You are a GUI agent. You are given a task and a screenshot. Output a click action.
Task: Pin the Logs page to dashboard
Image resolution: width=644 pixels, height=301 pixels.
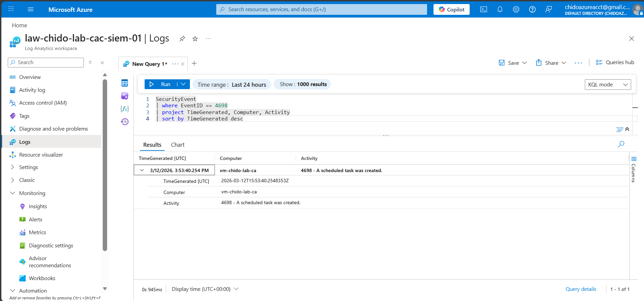[x=182, y=38]
